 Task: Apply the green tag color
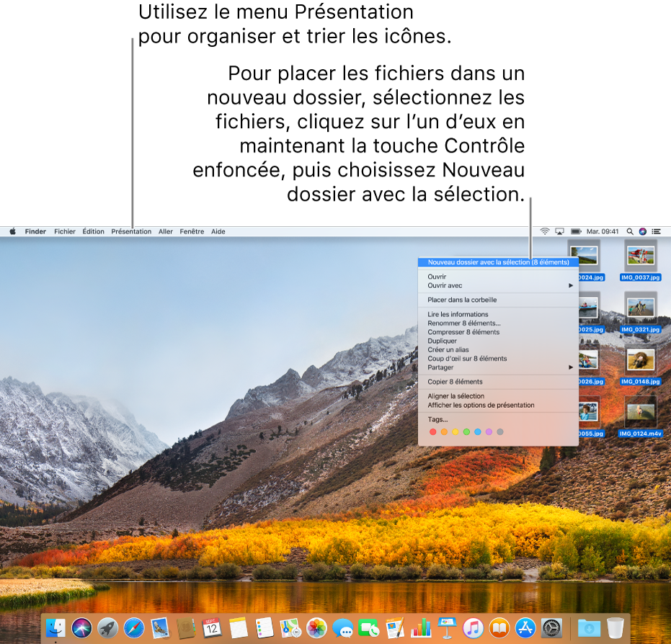click(466, 432)
